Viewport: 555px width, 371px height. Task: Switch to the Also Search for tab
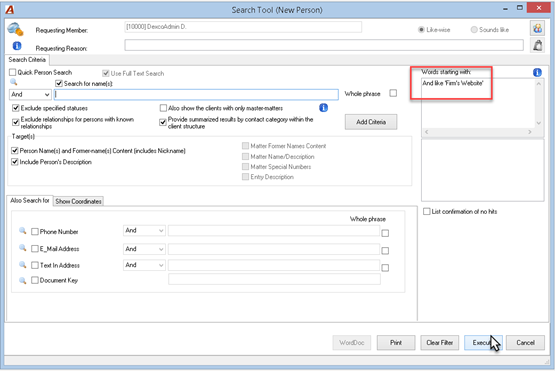(30, 200)
